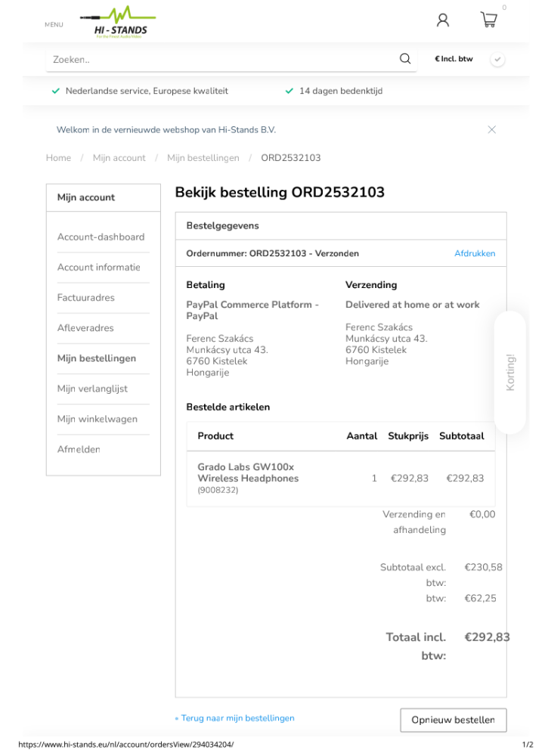Click the btw €62,25 value

tap(480, 598)
